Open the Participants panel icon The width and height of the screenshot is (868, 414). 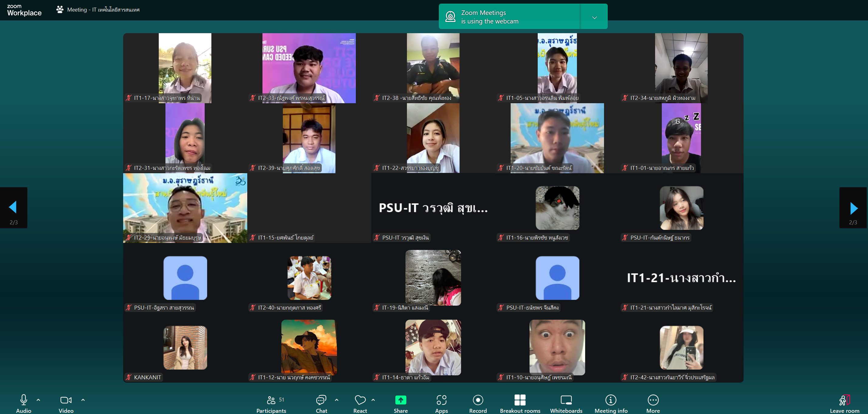point(271,400)
